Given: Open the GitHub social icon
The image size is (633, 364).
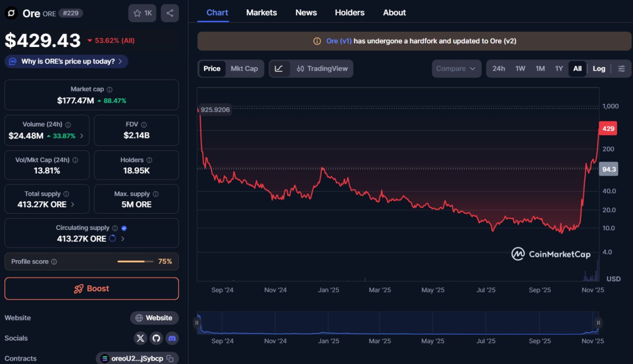Looking at the screenshot, I should pyautogui.click(x=156, y=338).
